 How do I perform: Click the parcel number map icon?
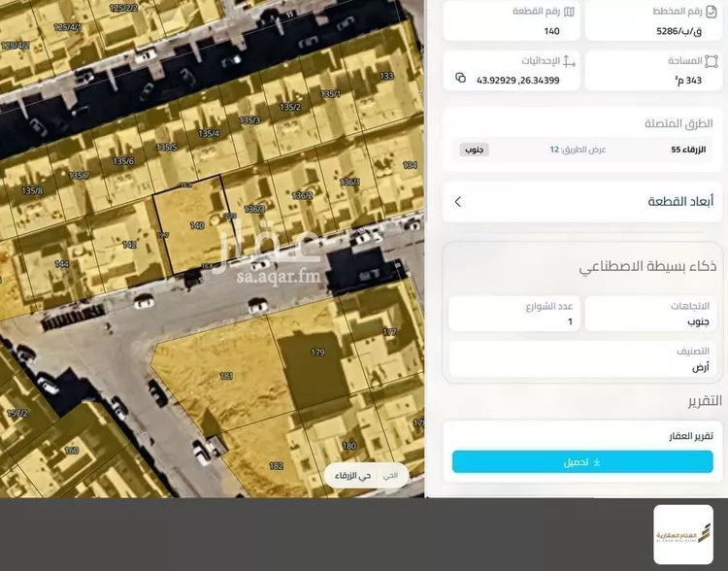[569, 12]
